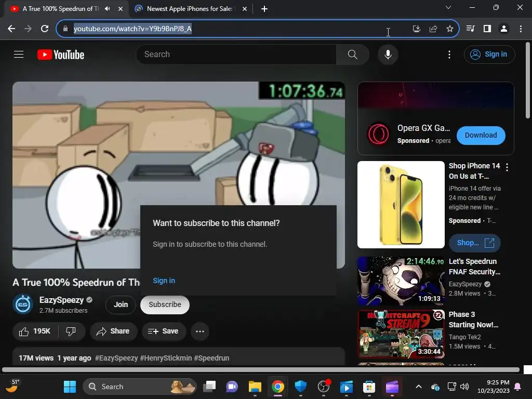Click the Share button
Image resolution: width=532 pixels, height=399 pixels.
point(113,331)
